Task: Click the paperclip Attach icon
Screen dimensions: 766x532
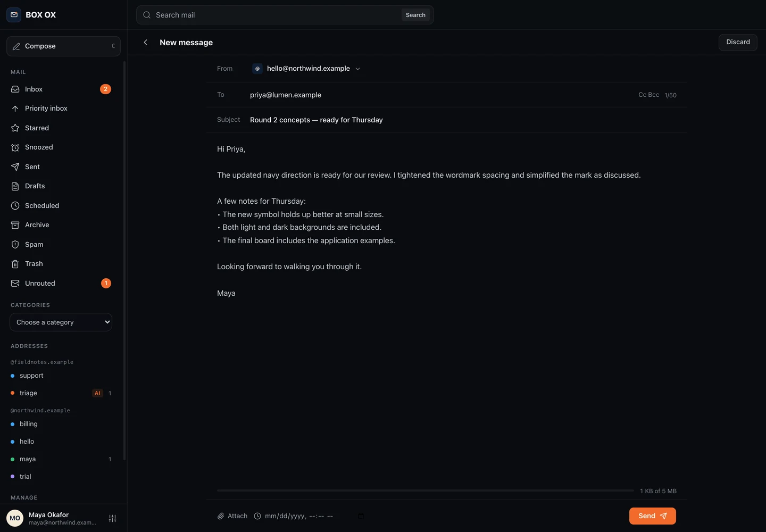Action: pos(221,516)
